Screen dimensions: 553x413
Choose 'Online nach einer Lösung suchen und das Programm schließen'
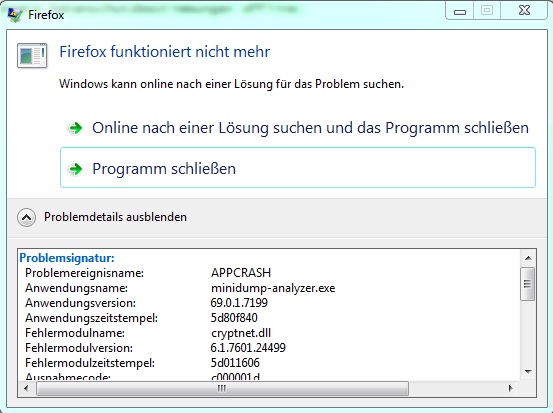pos(298,128)
